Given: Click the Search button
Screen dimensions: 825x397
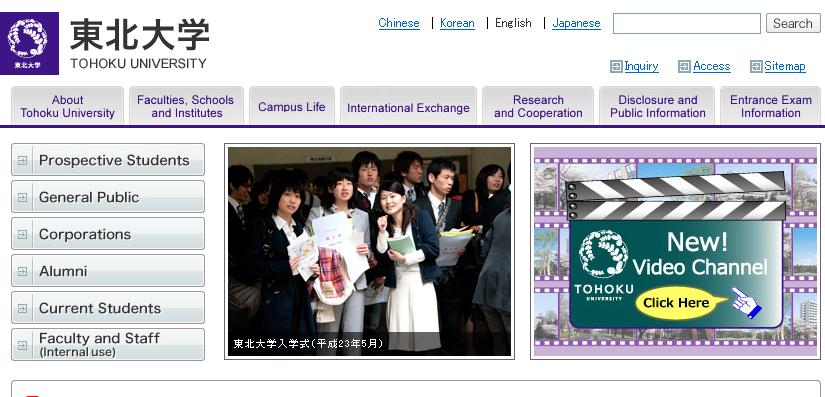Looking at the screenshot, I should 793,23.
